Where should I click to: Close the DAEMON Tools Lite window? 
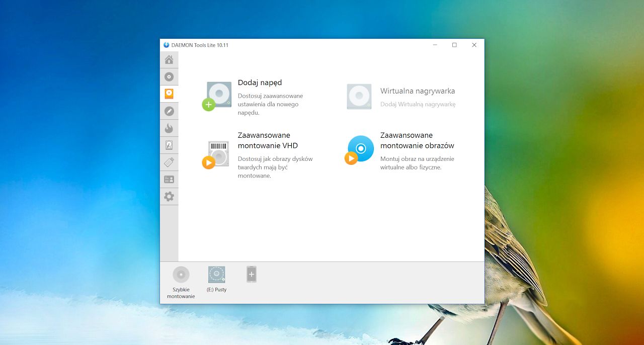click(x=474, y=45)
